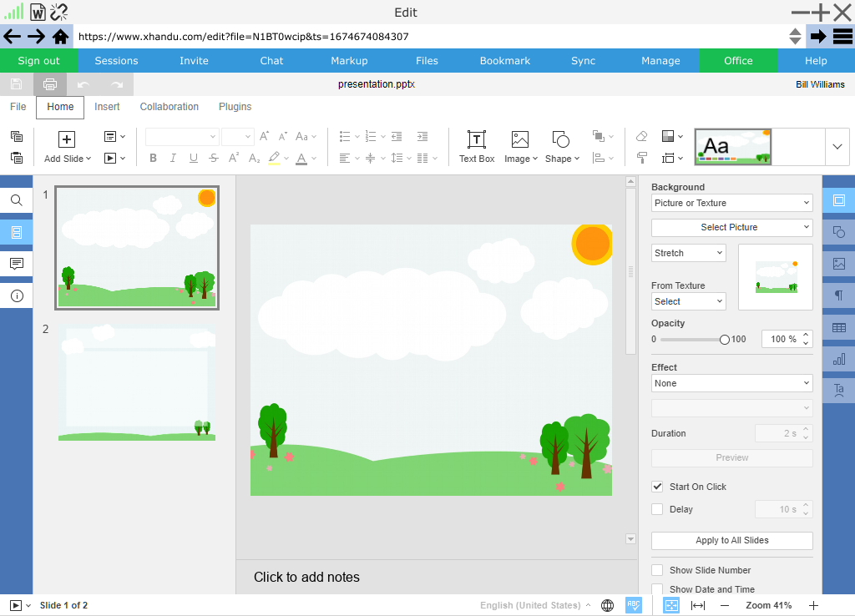Screen dimensions: 855x616
Task: Check Show Slide Number option
Action: 657,570
